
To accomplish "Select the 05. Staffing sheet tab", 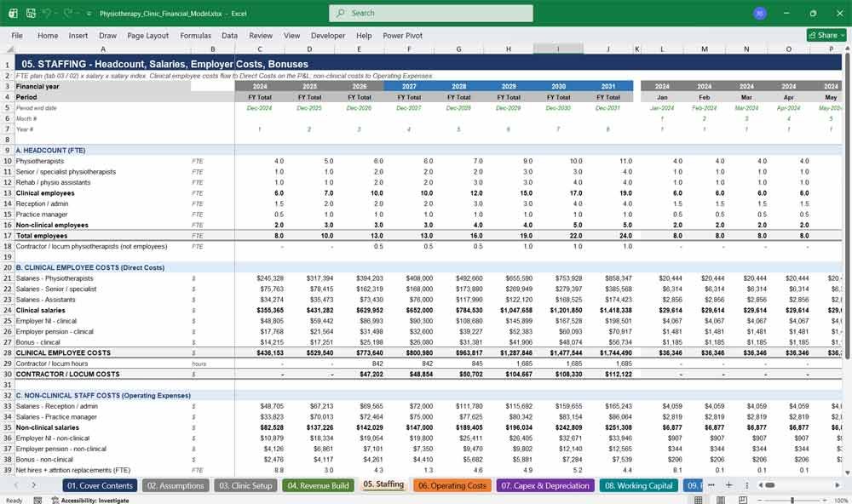I will tap(383, 484).
